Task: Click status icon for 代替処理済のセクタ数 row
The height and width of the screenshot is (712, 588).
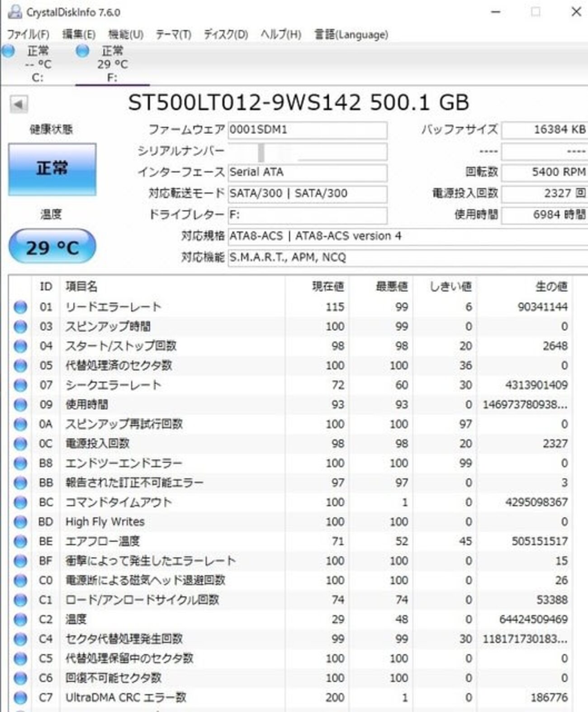Action: [x=20, y=366]
